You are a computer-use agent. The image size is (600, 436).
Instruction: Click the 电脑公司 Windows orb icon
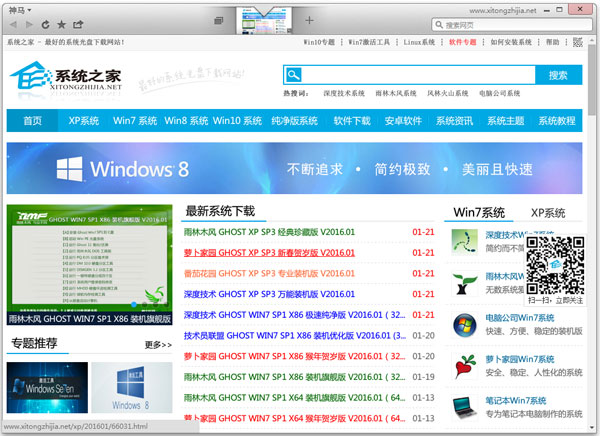[465, 325]
